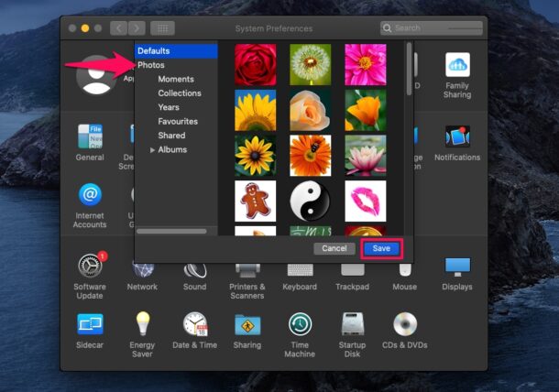The width and height of the screenshot is (559, 392).
Task: Open Software Update preferences
Action: click(91, 266)
